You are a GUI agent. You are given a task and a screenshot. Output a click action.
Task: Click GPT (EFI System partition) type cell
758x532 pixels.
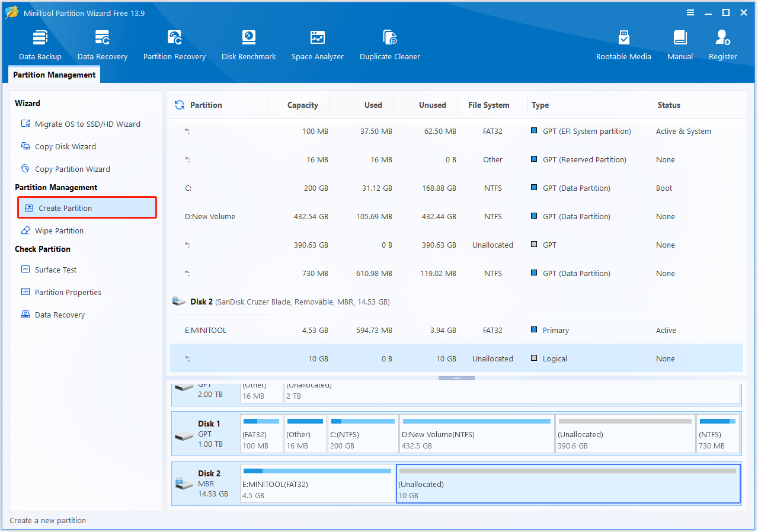(x=581, y=131)
